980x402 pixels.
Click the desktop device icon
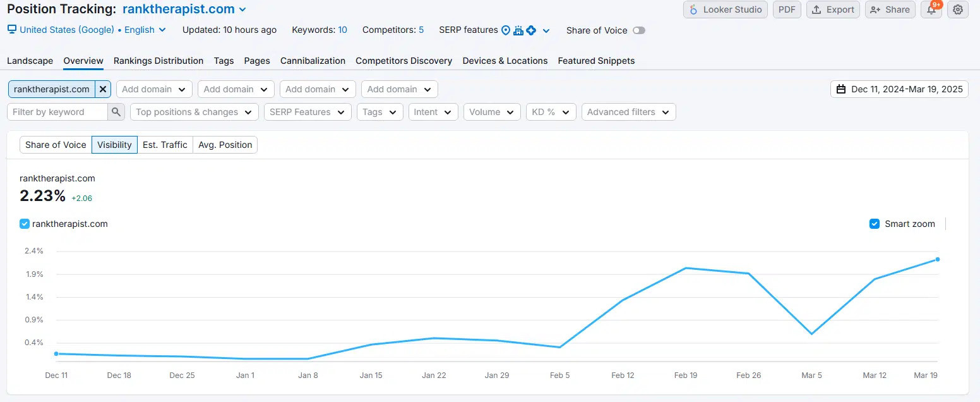[x=12, y=30]
